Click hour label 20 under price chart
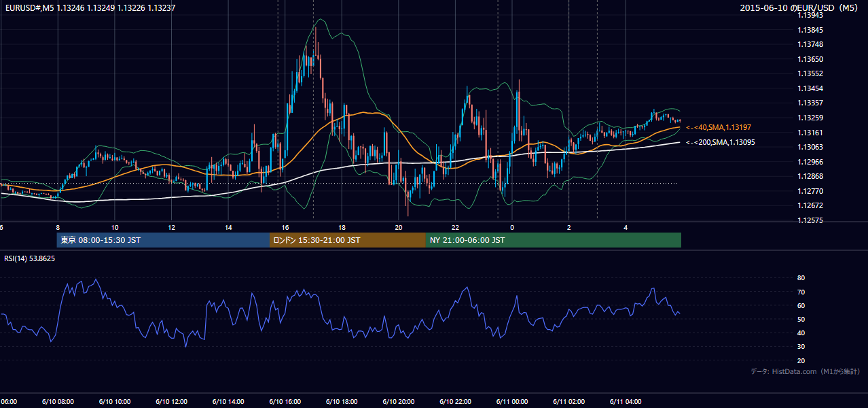The width and height of the screenshot is (868, 408). tap(399, 228)
